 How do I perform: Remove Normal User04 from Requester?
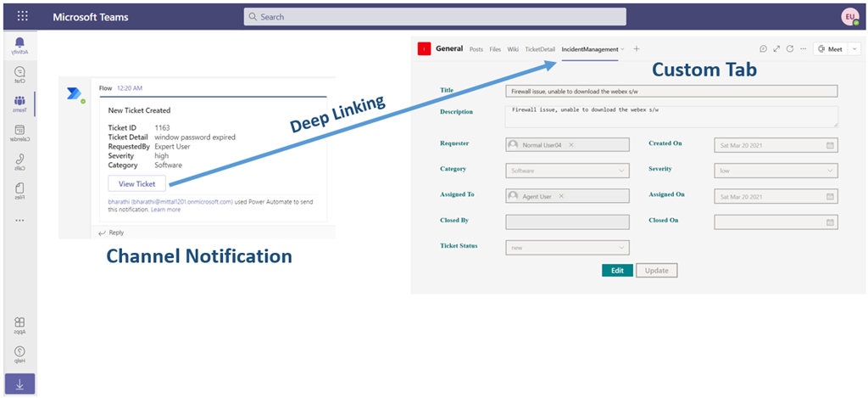(571, 145)
